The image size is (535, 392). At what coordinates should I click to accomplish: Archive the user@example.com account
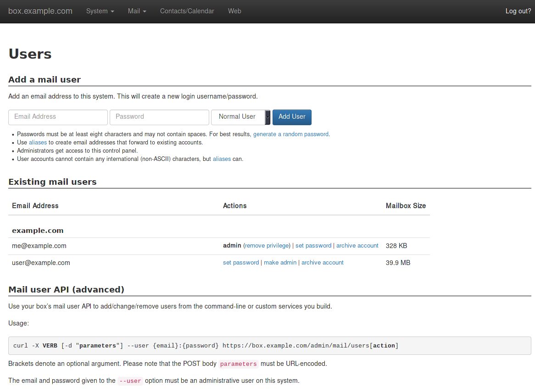(x=322, y=262)
